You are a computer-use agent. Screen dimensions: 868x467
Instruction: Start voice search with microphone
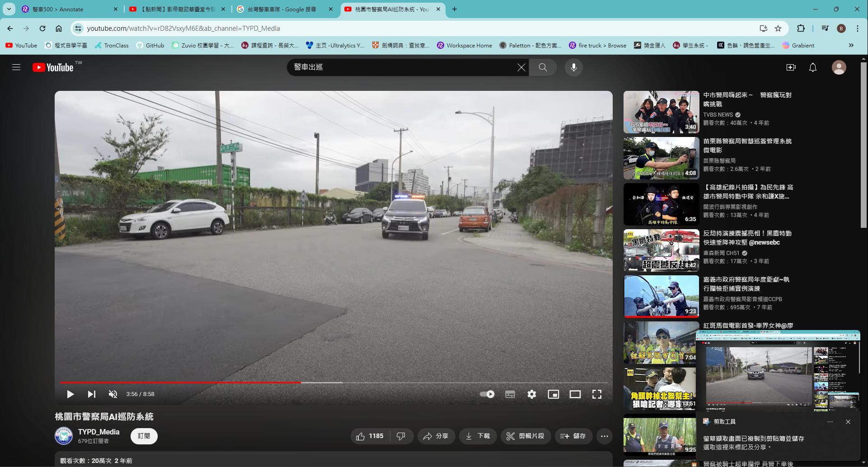pos(573,67)
